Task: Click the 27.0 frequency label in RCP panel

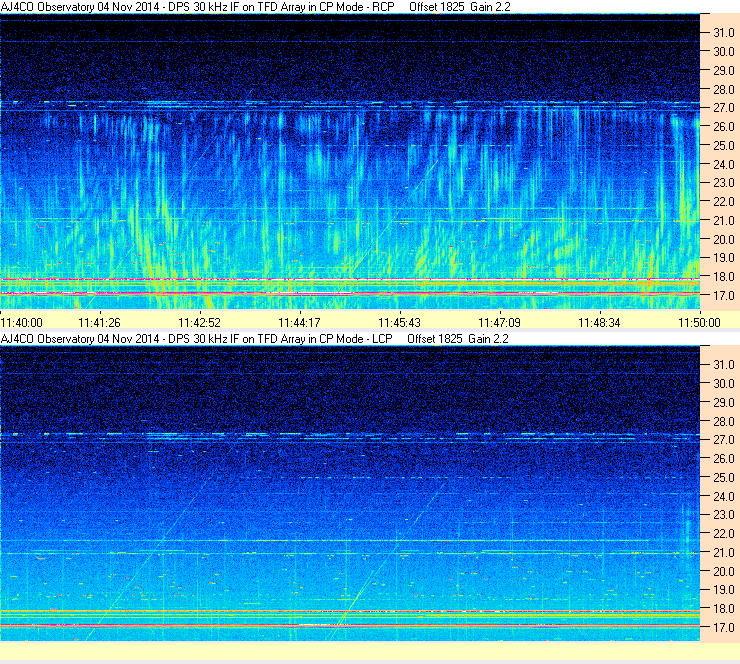Action: [724, 108]
